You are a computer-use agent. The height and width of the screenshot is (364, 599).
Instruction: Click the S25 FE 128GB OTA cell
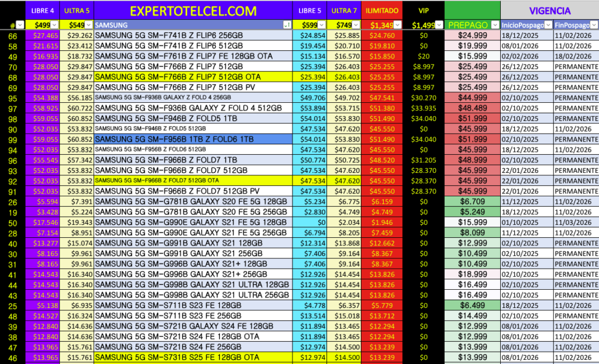[x=193, y=357]
